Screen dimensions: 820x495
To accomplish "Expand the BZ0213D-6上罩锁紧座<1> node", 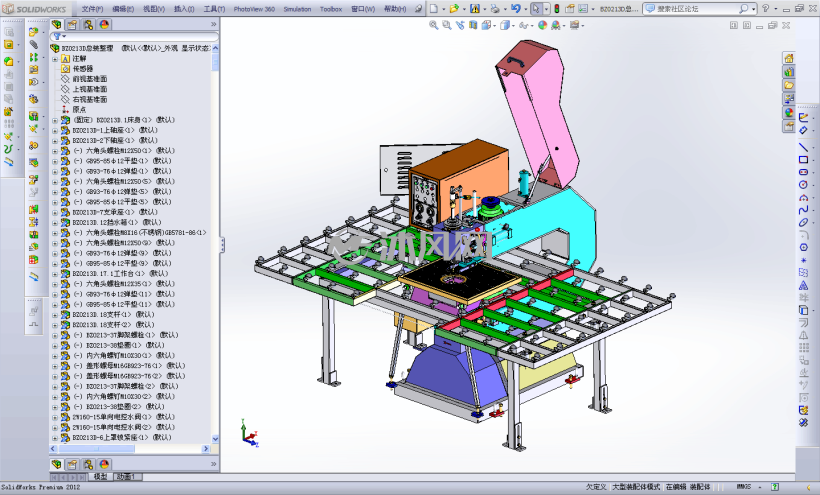I will point(55,438).
